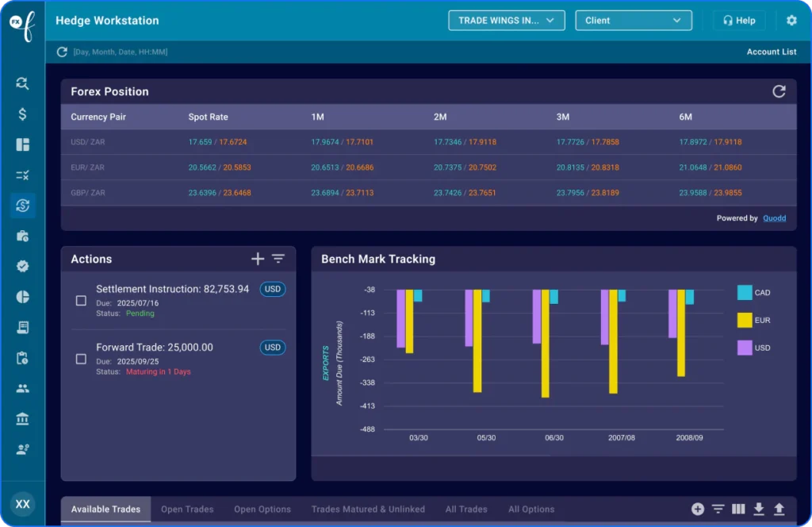Screen dimensions: 812x527
Task: Click the EUR yellow legend swatch
Action: pos(745,321)
